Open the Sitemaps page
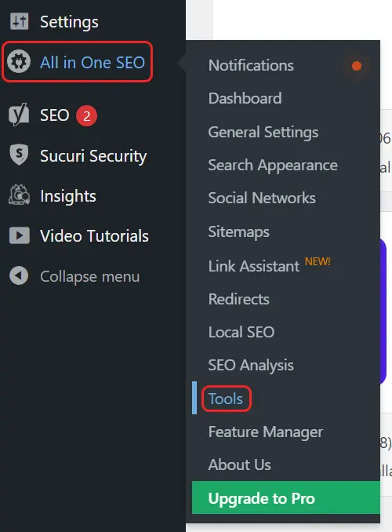Image resolution: width=392 pixels, height=532 pixels. (x=238, y=232)
